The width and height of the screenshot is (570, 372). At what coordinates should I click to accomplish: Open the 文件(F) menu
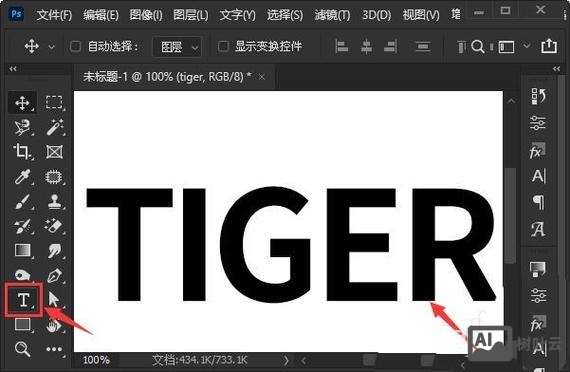point(55,15)
